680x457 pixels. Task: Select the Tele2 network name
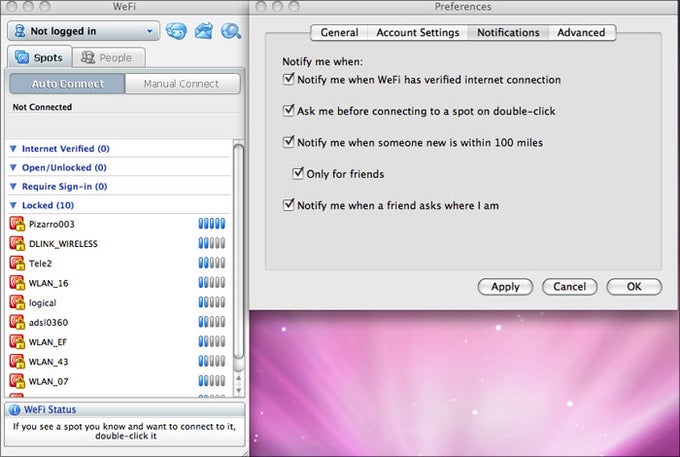pyautogui.click(x=40, y=263)
